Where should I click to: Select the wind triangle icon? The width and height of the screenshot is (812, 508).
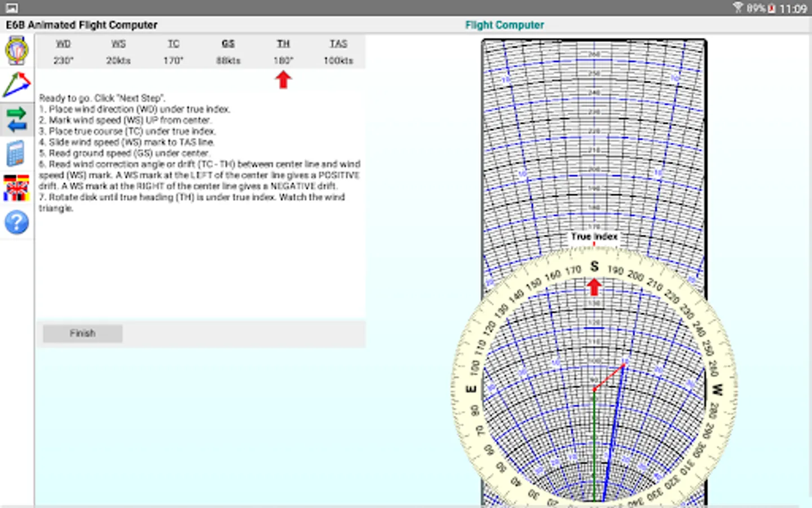point(17,85)
